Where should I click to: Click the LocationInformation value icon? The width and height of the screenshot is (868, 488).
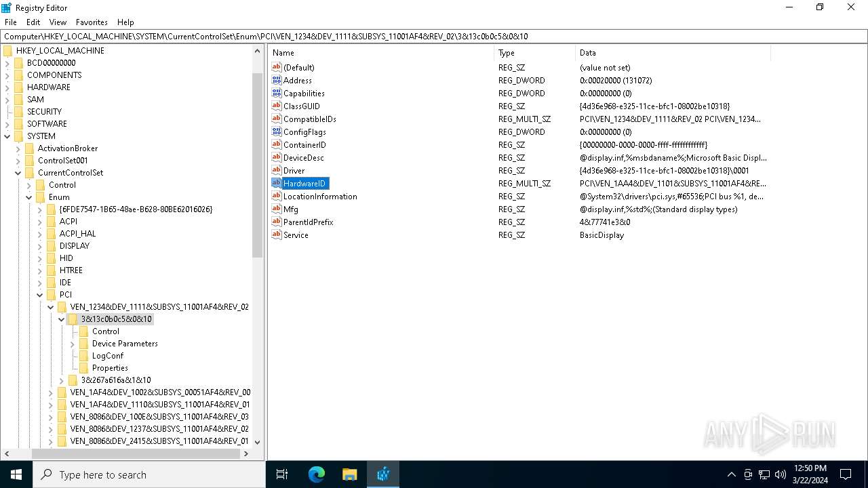click(x=276, y=196)
